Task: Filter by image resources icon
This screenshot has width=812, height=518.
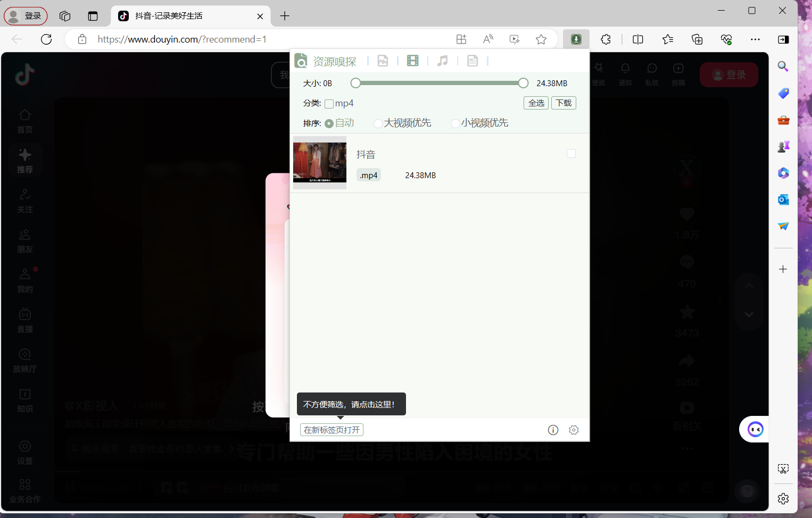Action: (383, 61)
